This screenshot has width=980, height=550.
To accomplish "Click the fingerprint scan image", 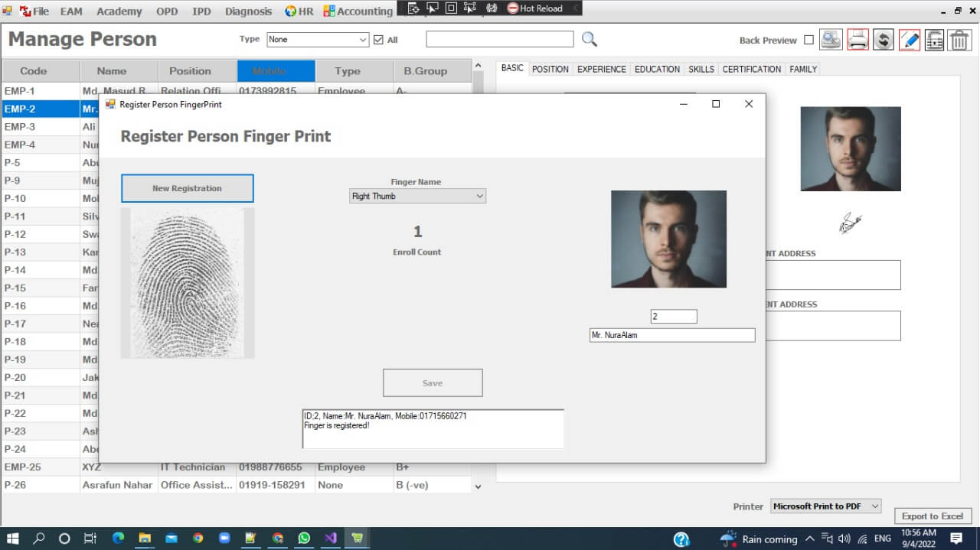I will pyautogui.click(x=188, y=282).
